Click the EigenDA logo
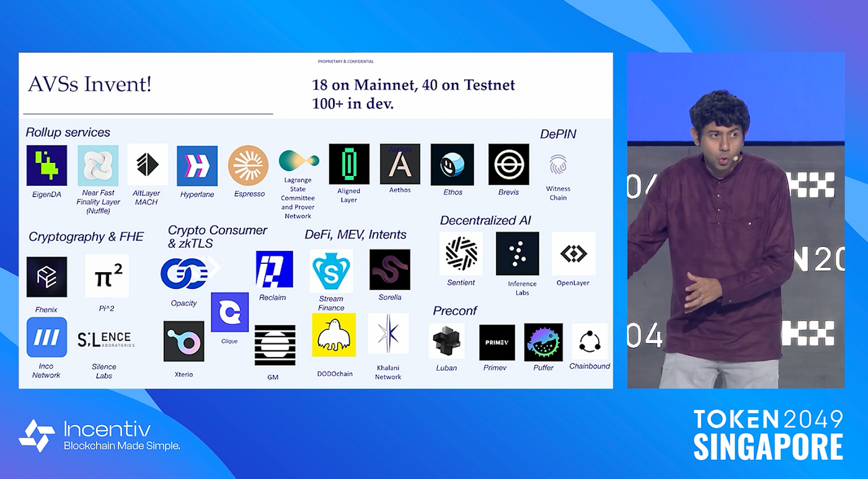Viewport: 868px width, 479px height. (x=46, y=165)
